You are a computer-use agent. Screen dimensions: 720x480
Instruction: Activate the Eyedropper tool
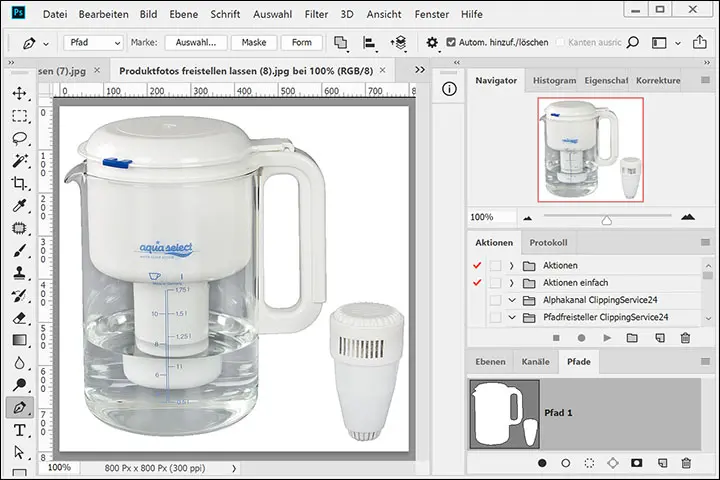[x=19, y=206]
